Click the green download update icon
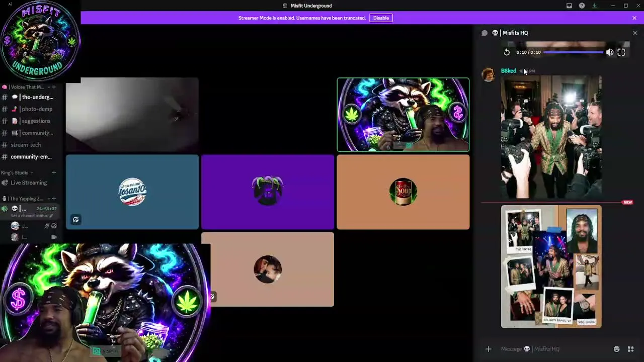The image size is (644, 362). point(594,6)
